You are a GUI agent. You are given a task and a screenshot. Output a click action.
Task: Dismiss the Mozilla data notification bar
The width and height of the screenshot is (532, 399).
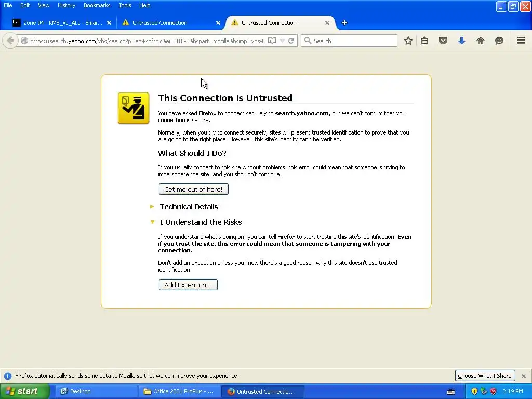pyautogui.click(x=524, y=376)
